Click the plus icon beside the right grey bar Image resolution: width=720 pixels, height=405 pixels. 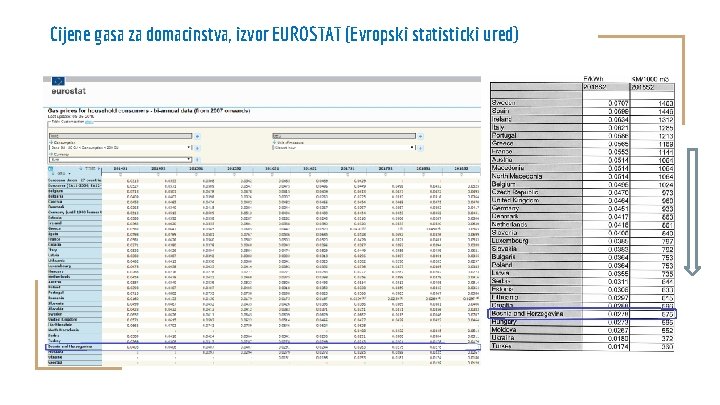420,136
